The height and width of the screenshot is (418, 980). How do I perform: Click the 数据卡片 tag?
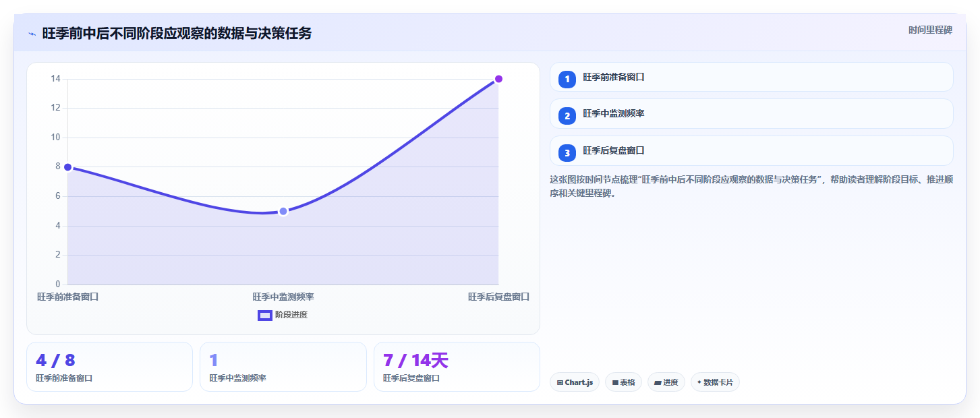tap(715, 382)
